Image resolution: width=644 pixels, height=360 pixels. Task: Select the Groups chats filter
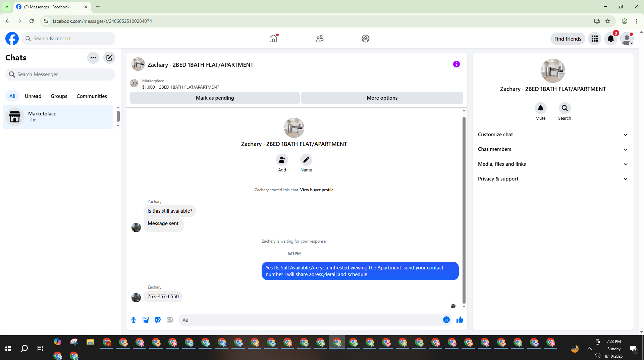tap(59, 96)
